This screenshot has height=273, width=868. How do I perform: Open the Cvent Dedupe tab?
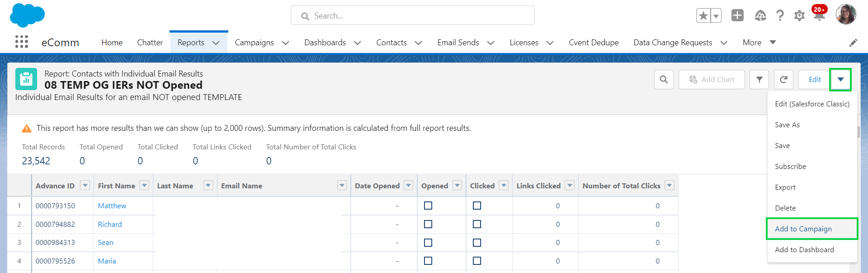point(594,43)
